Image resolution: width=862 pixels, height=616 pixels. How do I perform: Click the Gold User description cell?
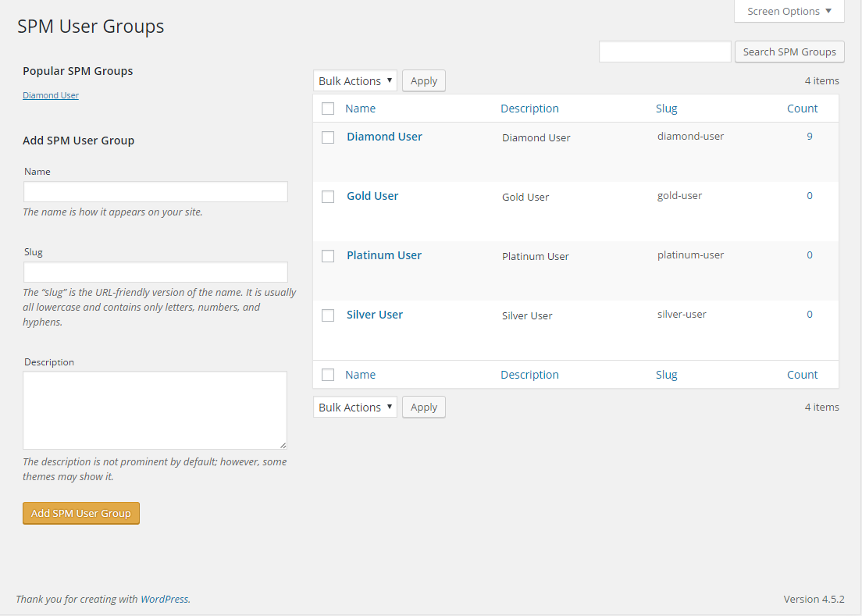(x=525, y=197)
